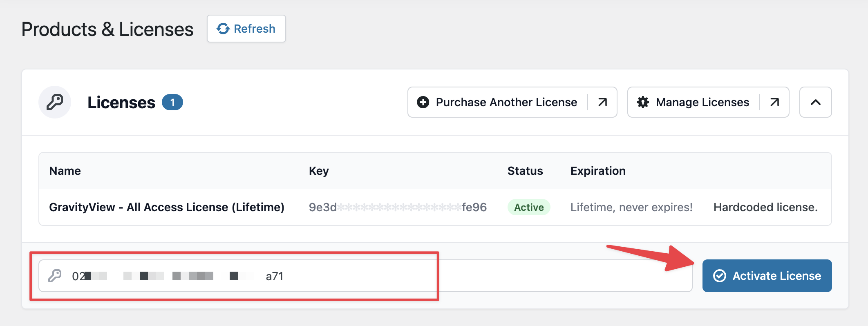The width and height of the screenshot is (868, 326).
Task: Click the key icon inside license input
Action: (55, 276)
